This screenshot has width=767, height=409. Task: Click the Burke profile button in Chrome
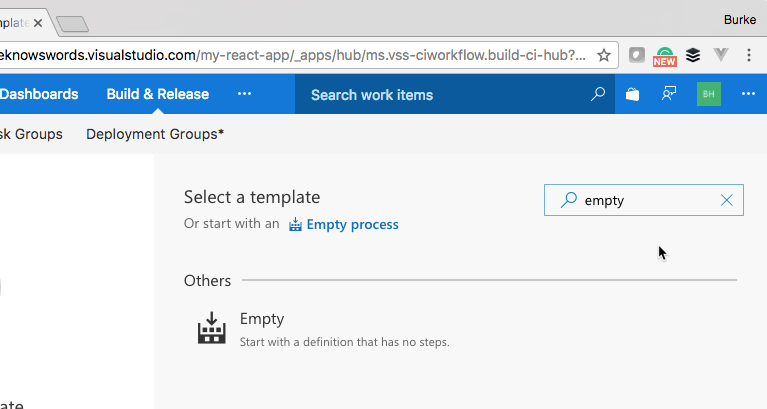(x=739, y=17)
